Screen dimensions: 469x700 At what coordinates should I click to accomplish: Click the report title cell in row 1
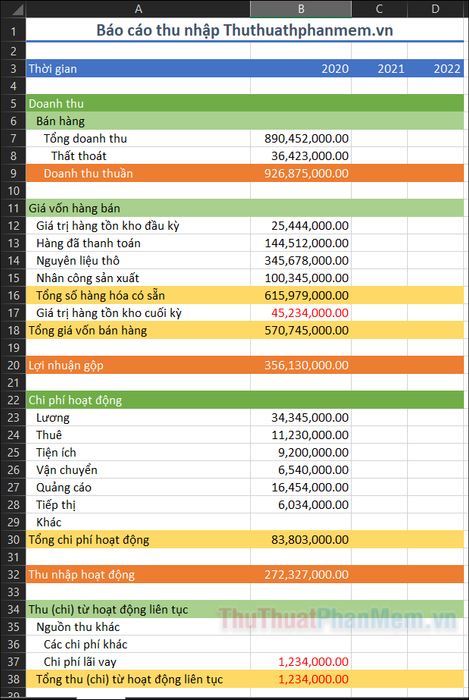point(245,30)
